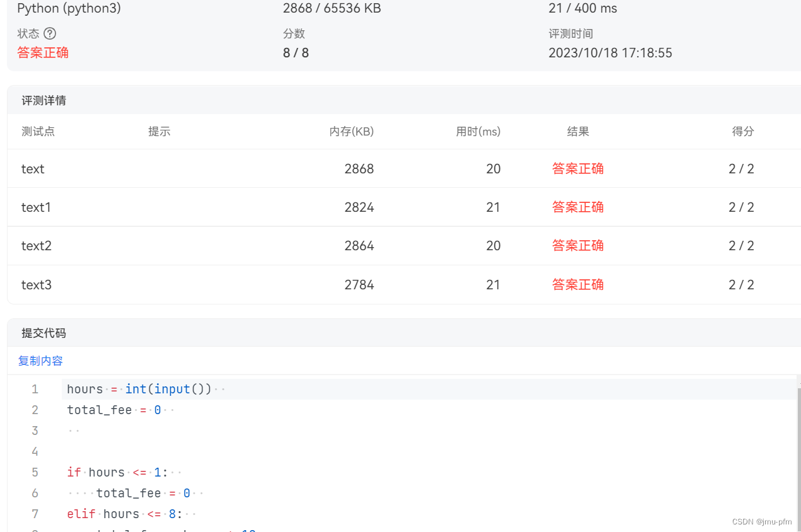
Task: Select the test point row 'text'
Action: point(404,168)
